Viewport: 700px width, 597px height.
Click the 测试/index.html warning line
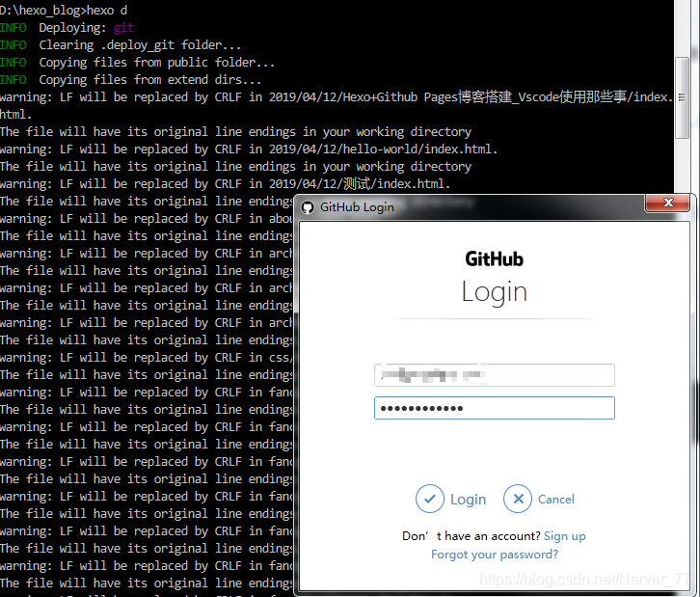[x=225, y=184]
